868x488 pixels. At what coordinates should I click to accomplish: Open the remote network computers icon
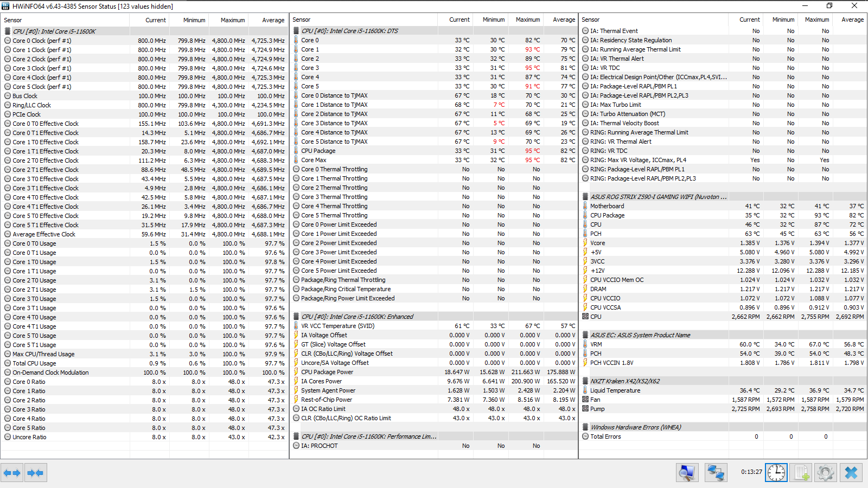click(716, 473)
